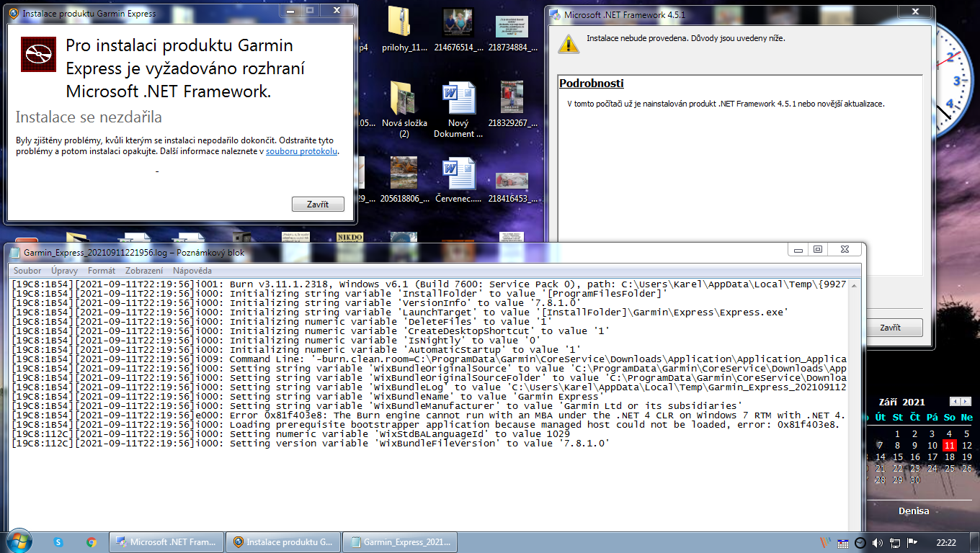
Task: Click the red-yellow V tray icon
Action: (826, 542)
